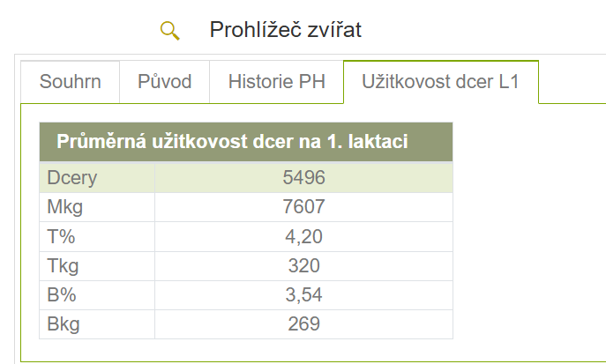
Task: Click the Tkg value 320
Action: [x=303, y=266]
